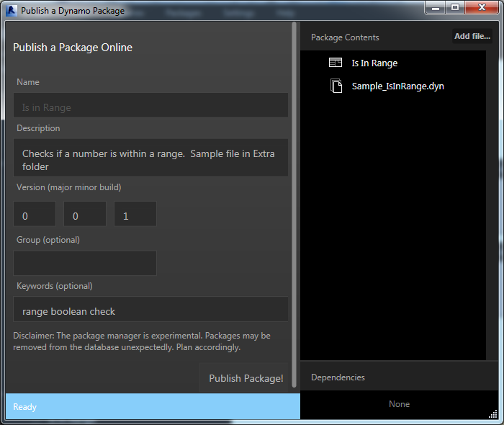The width and height of the screenshot is (504, 425).
Task: Click the custom node icon beside Is In Range
Action: click(336, 63)
